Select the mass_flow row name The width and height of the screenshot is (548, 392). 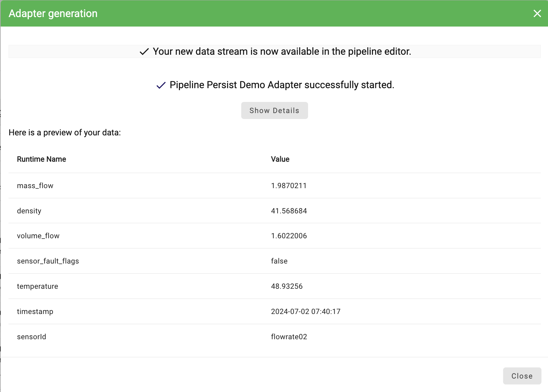(x=35, y=186)
